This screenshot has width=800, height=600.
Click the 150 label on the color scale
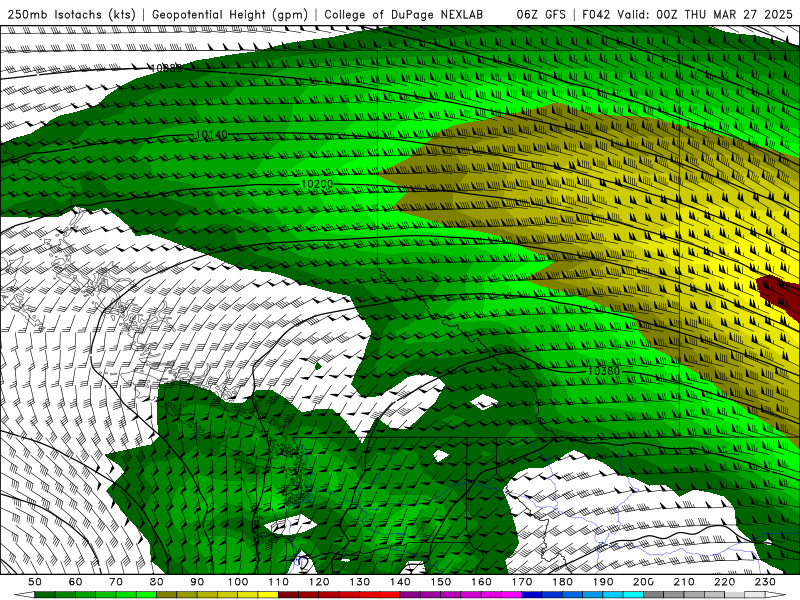(441, 582)
